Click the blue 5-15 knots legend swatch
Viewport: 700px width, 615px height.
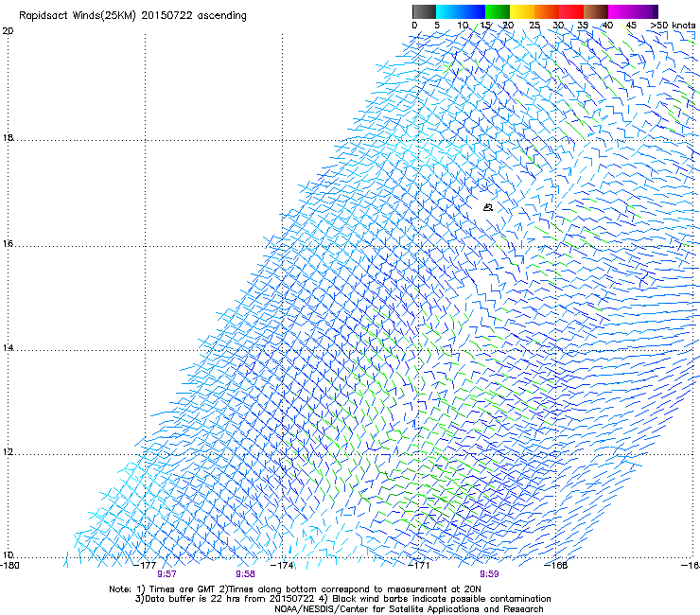click(461, 11)
